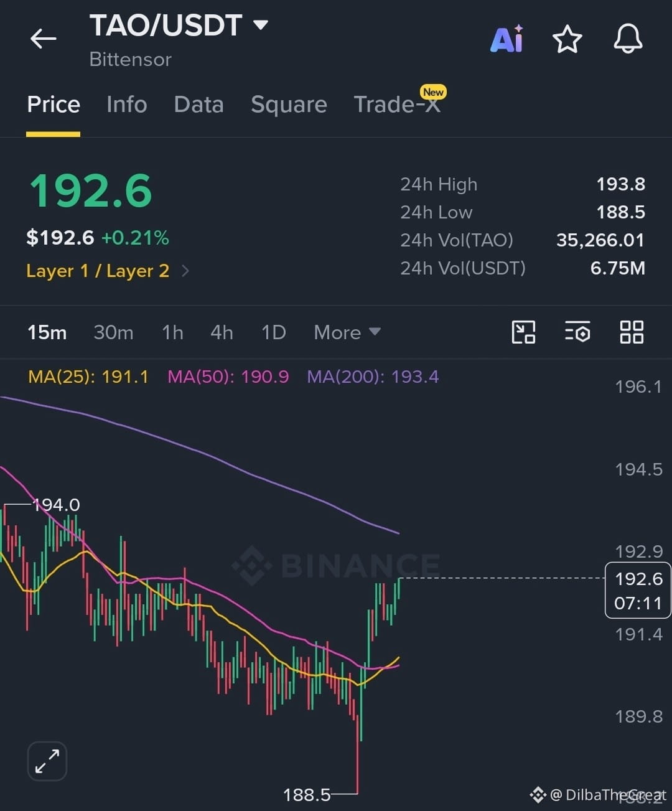Image resolution: width=672 pixels, height=811 pixels.
Task: Tap the large 192.6 current price
Action: (91, 190)
